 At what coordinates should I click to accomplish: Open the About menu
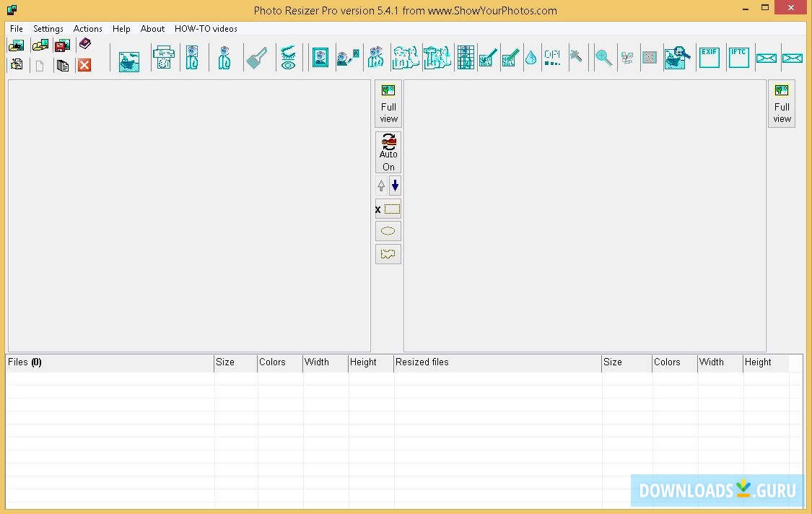(x=152, y=28)
